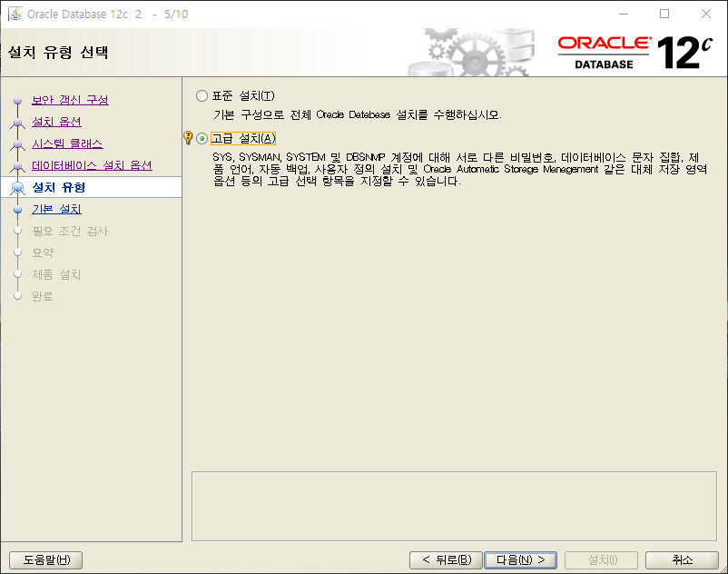Image resolution: width=728 pixels, height=574 pixels.
Task: Proceed with the 다음(N) button
Action: point(520,560)
